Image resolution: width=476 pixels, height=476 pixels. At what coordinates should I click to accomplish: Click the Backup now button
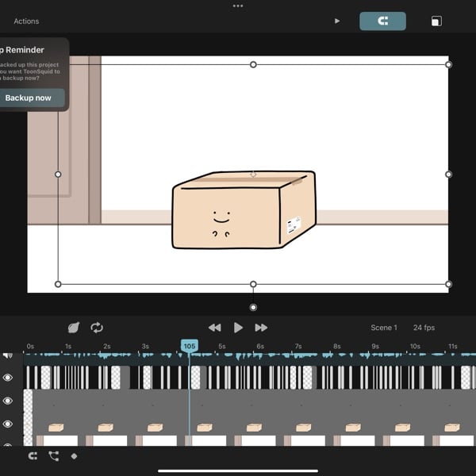pyautogui.click(x=30, y=98)
